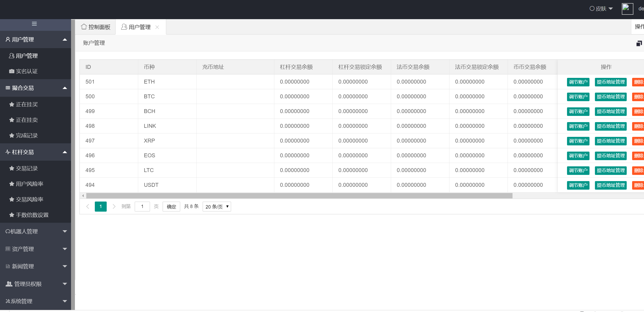The image size is (644, 312).
Task: Delete the BTC account row
Action: [638, 97]
